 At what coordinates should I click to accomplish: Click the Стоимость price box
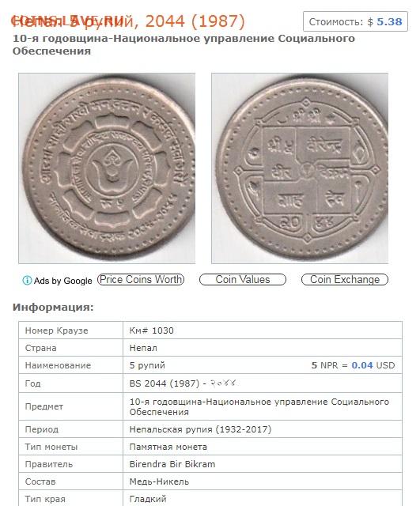355,21
